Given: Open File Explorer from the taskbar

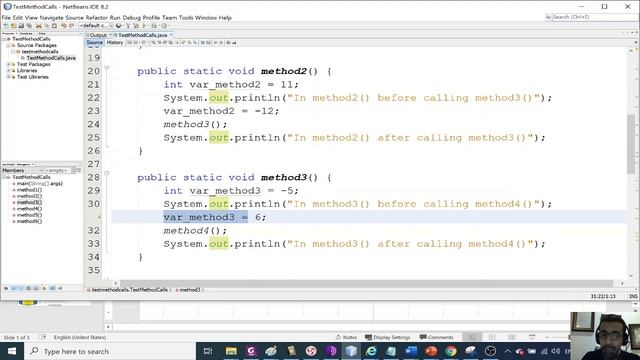Looking at the screenshot, I should (x=231, y=351).
